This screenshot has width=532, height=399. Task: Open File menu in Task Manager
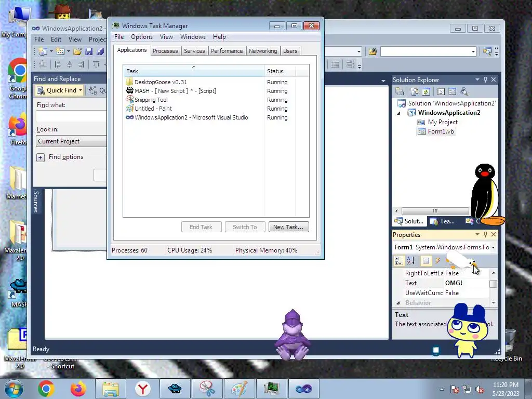pyautogui.click(x=119, y=37)
